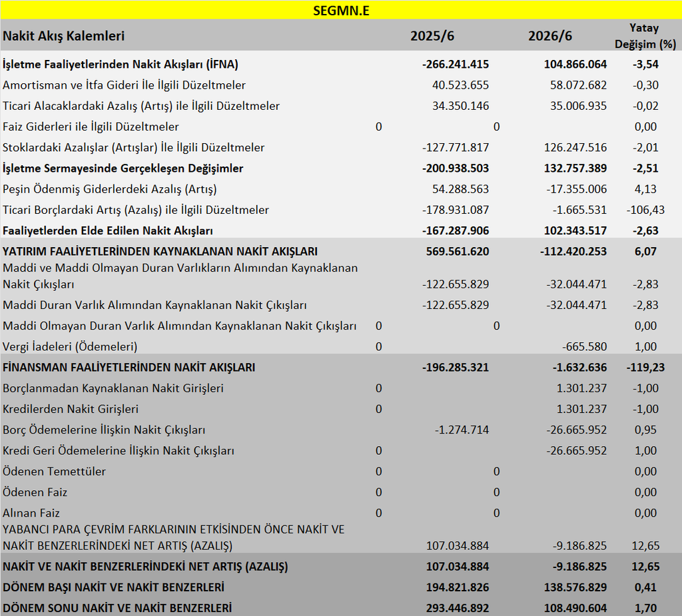Click the value 40.523.655
The height and width of the screenshot is (616, 682).
click(x=461, y=85)
